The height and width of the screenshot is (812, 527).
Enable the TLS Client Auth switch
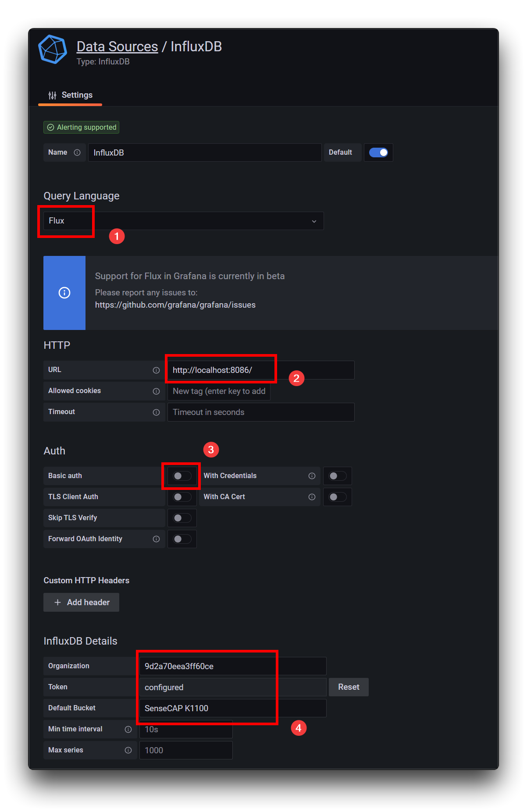(x=182, y=497)
